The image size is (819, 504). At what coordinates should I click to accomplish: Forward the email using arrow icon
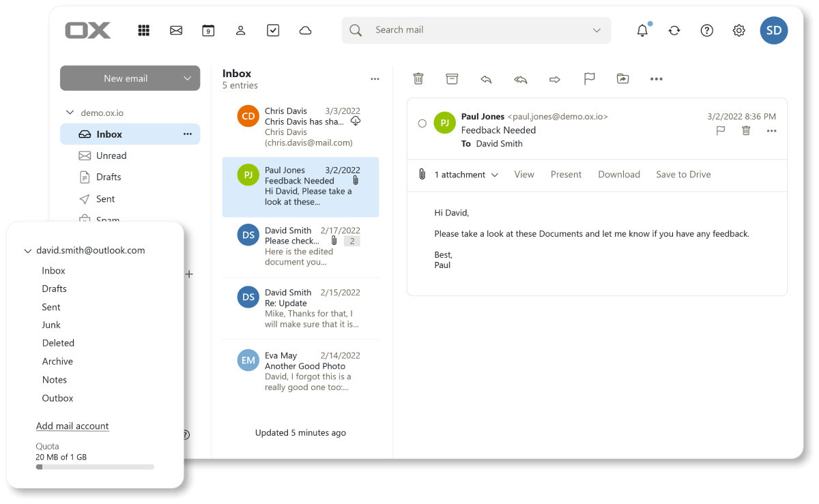tap(555, 79)
